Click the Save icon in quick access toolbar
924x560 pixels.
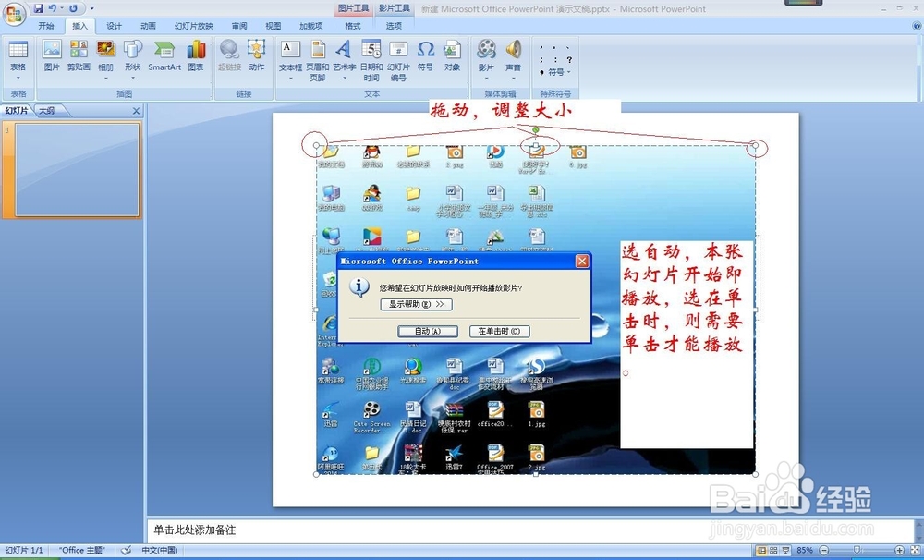tap(39, 8)
